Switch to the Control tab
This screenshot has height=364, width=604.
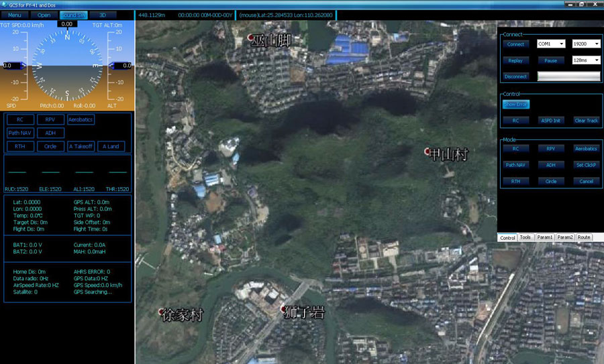click(507, 237)
